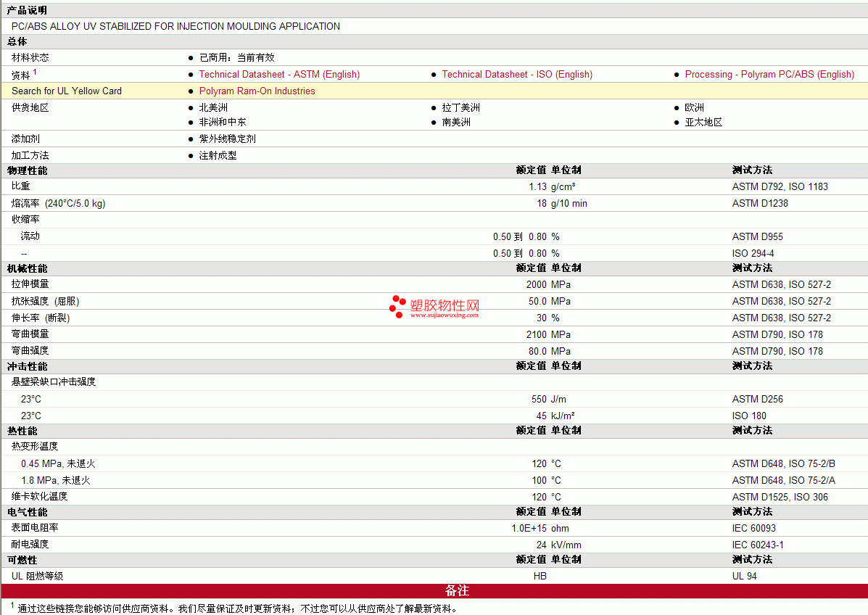Click the 50.0 MPa tensile strength value

coord(549,301)
